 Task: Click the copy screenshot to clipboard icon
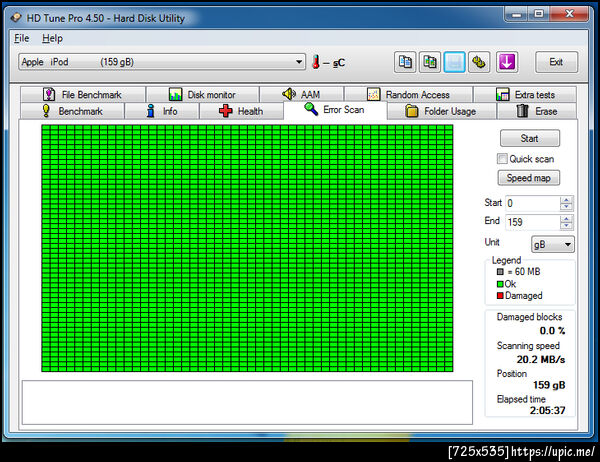coord(430,62)
